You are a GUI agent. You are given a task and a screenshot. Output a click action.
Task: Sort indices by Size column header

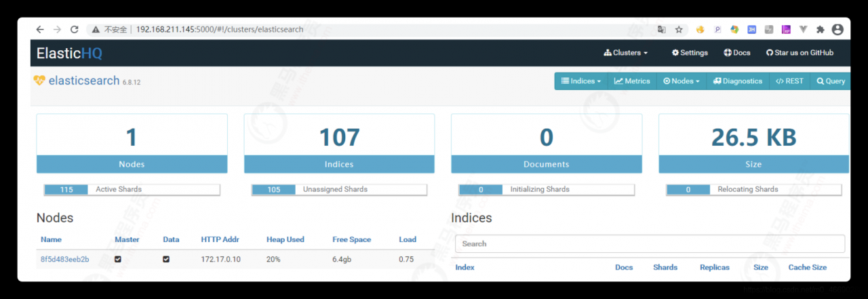click(761, 267)
